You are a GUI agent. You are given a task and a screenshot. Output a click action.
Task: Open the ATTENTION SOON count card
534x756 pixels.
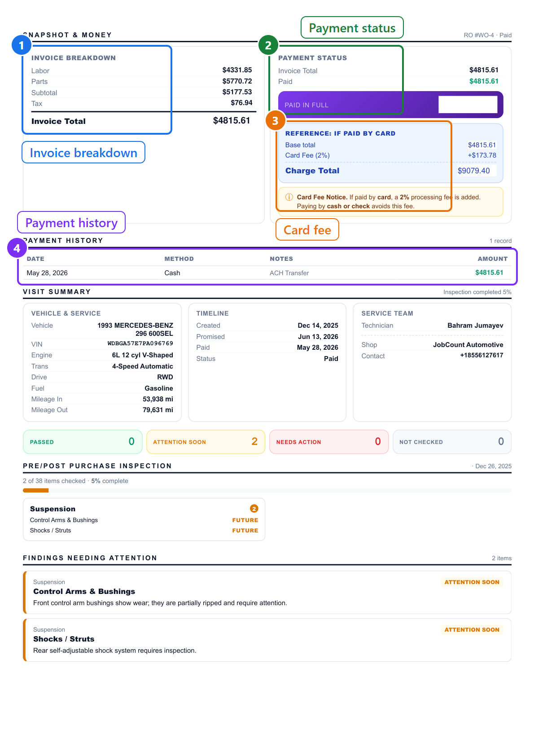tap(206, 442)
